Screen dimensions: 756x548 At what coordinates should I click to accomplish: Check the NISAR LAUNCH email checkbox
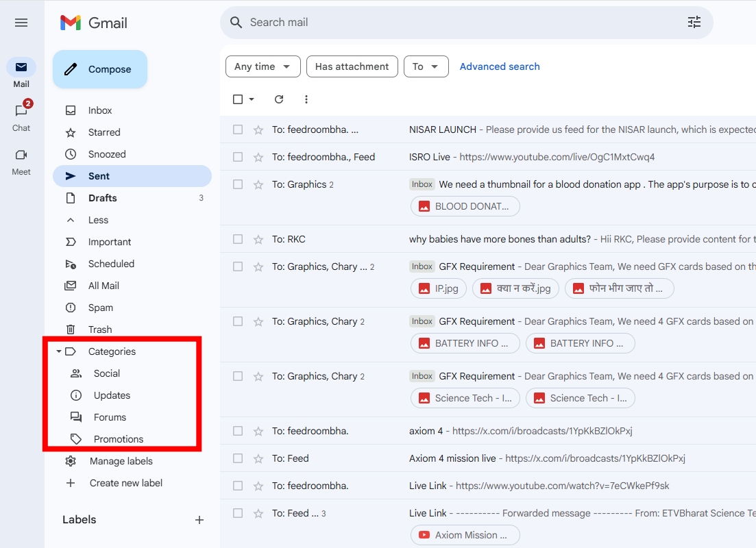pyautogui.click(x=238, y=129)
